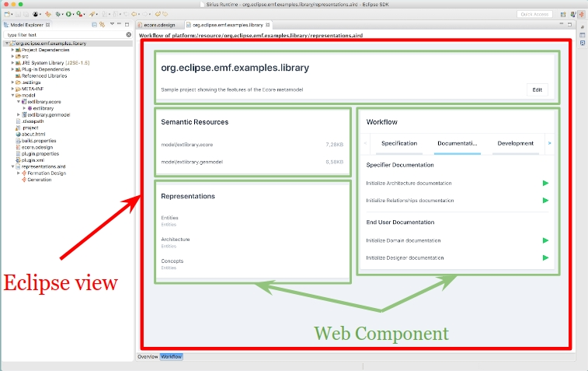Run Initialize Architecture documentation
Screen dimensions: 588x371
545,184
